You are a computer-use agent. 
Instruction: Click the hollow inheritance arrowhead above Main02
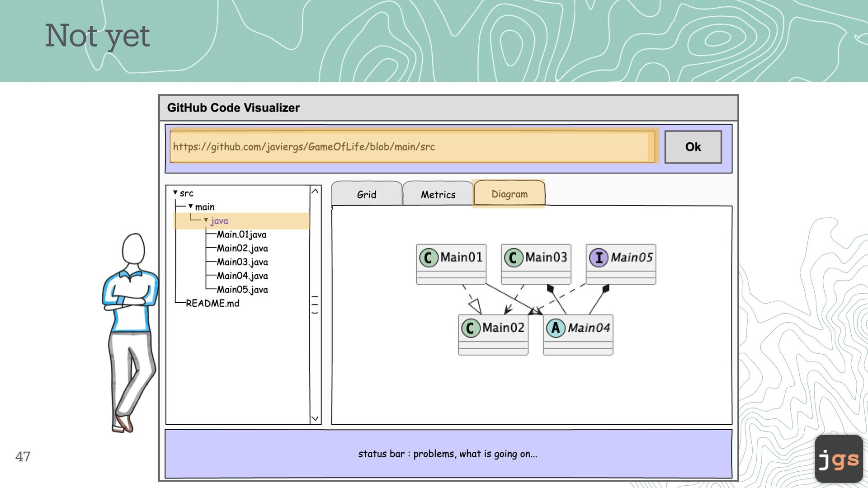pyautogui.click(x=476, y=307)
